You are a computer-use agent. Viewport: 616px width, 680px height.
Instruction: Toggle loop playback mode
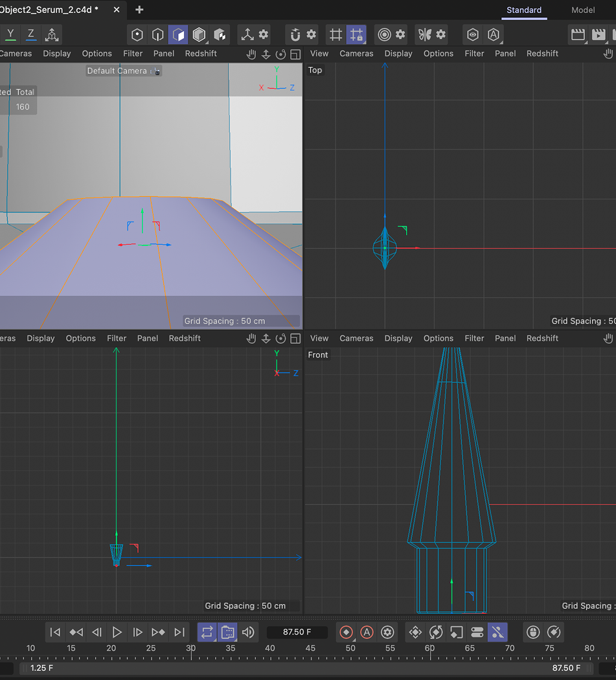(207, 632)
